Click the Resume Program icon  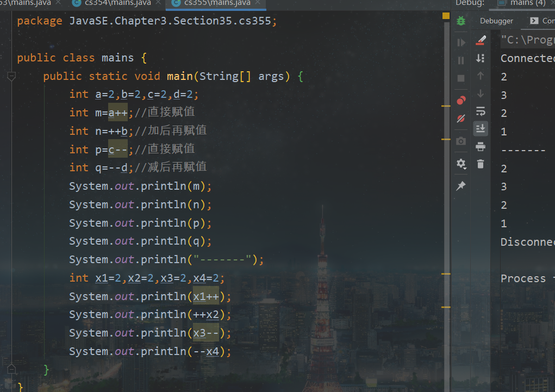click(x=461, y=42)
